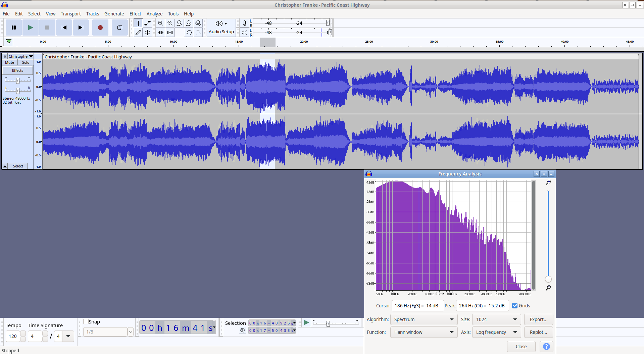
Task: Click the Replot button
Action: [539, 332]
